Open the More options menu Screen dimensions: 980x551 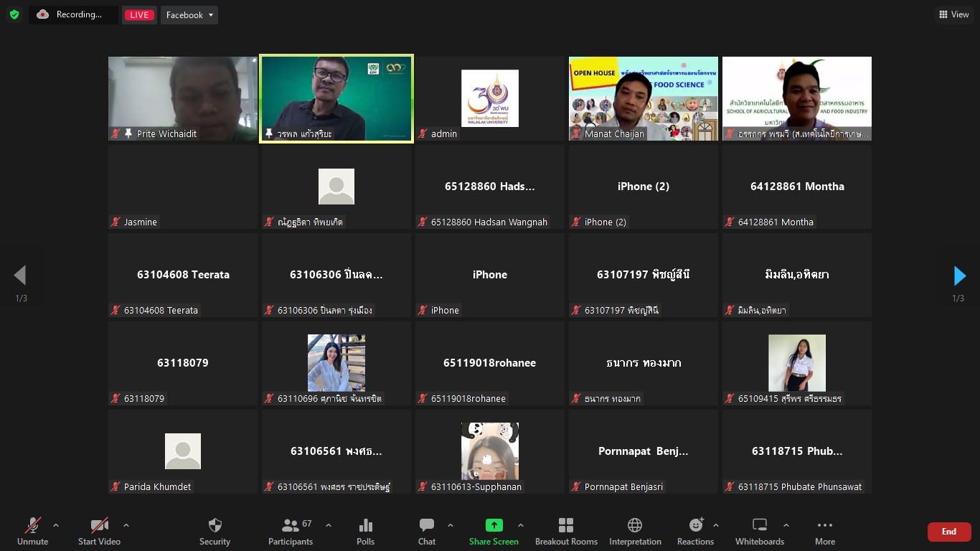pyautogui.click(x=824, y=531)
